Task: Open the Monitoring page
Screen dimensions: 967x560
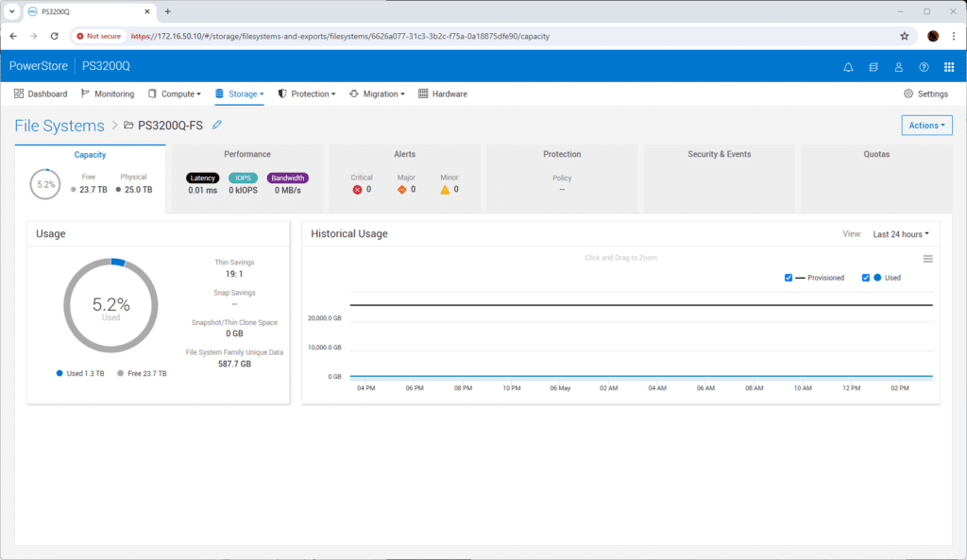Action: point(108,93)
